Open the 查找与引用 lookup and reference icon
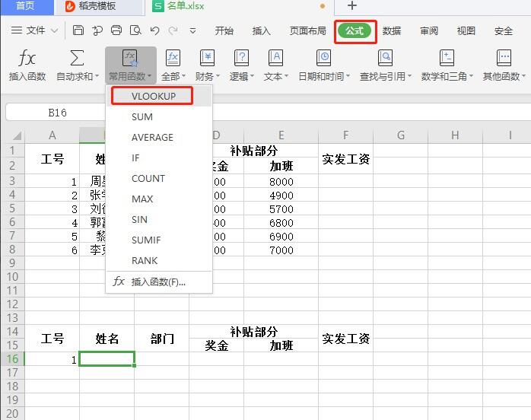Screen dimensions: 531x420 tap(385, 58)
